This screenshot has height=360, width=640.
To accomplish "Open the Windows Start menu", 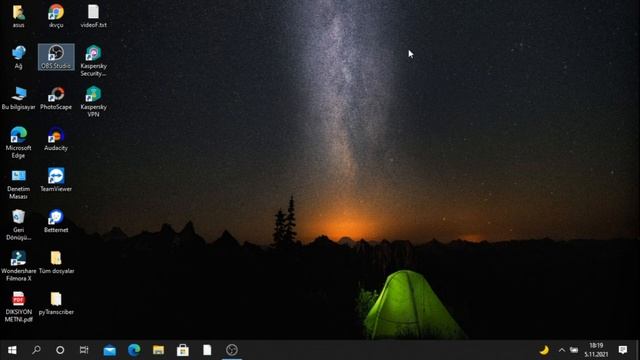I will tap(12, 350).
